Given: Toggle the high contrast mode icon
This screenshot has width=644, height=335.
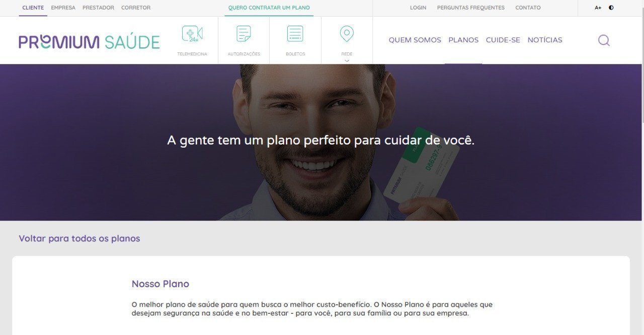Looking at the screenshot, I should click(611, 8).
